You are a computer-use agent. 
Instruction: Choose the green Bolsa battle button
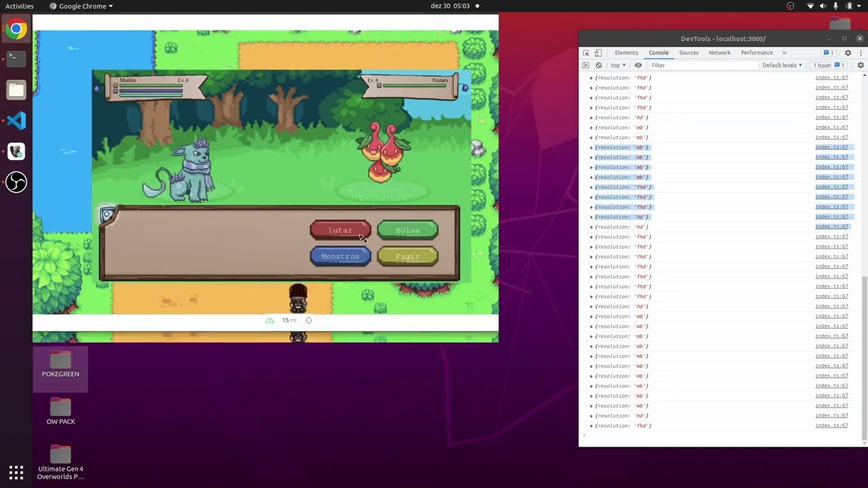click(x=408, y=230)
